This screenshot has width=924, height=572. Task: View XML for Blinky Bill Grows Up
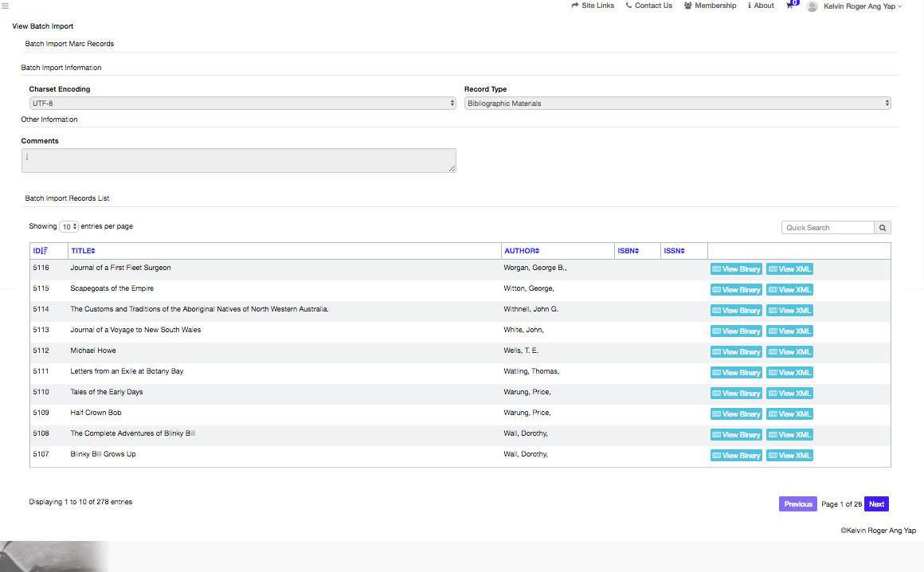789,456
